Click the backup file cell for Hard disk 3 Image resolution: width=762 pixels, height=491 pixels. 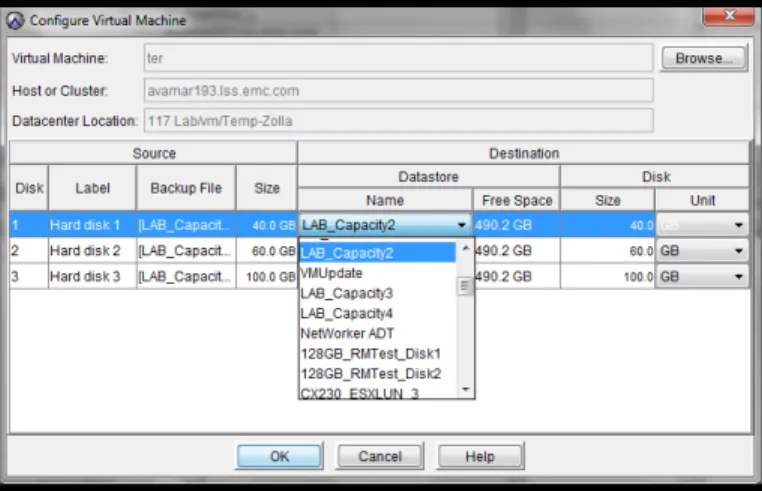click(x=186, y=277)
